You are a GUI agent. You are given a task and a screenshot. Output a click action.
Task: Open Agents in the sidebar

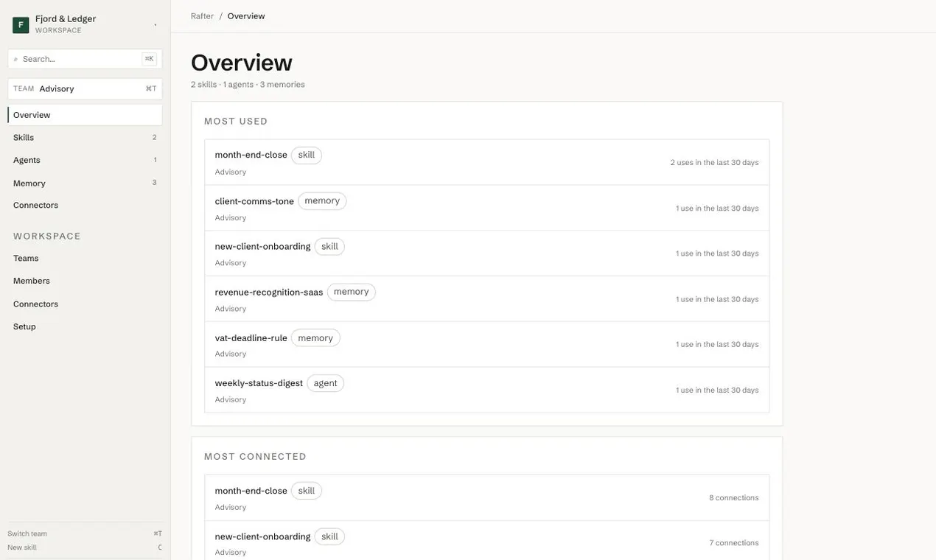click(85, 160)
